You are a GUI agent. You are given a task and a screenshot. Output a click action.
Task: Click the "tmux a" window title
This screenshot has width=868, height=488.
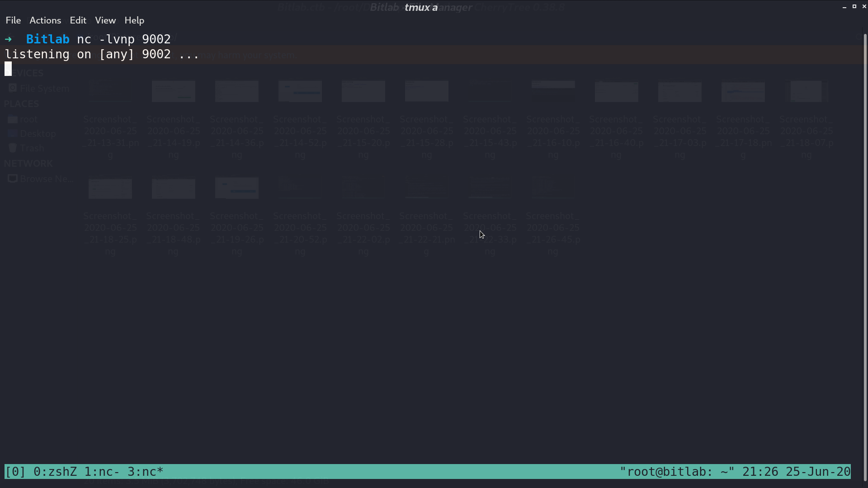(x=421, y=7)
